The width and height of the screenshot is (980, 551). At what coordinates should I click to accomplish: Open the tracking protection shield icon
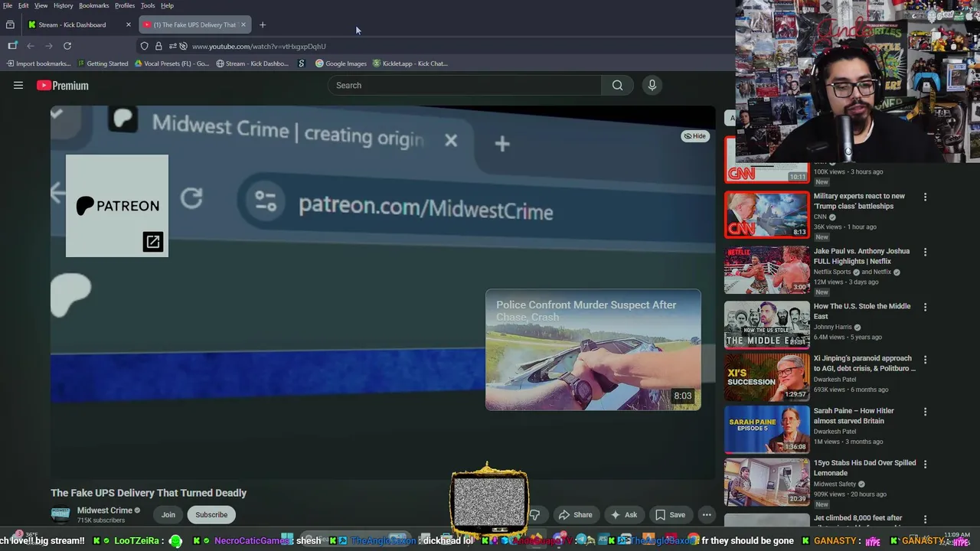click(x=144, y=46)
